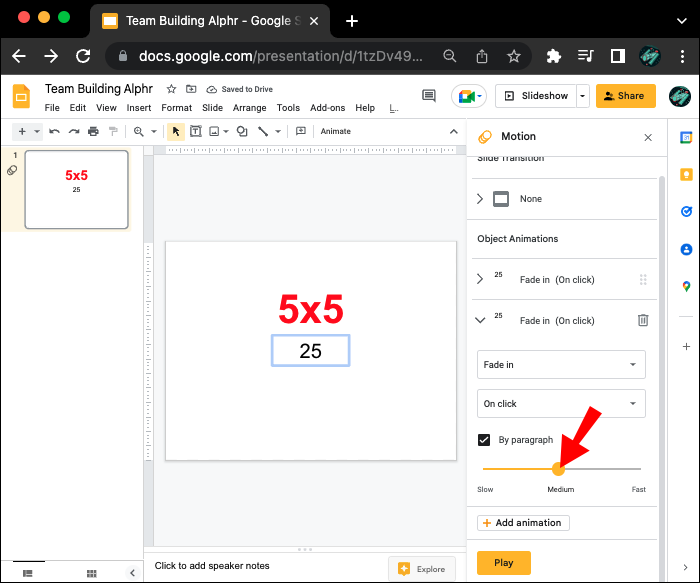This screenshot has width=700, height=583.
Task: Open Contacts side panel
Action: pyautogui.click(x=686, y=249)
